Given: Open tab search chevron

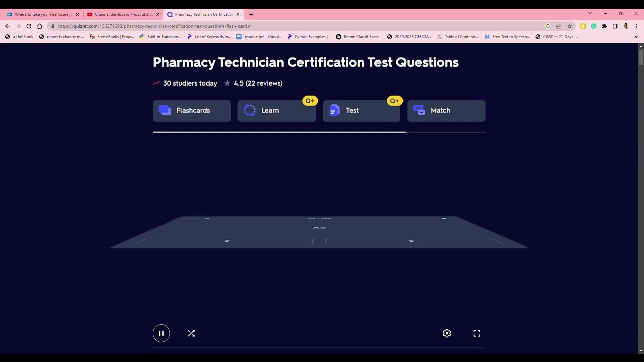Looking at the screenshot, I should 590,14.
